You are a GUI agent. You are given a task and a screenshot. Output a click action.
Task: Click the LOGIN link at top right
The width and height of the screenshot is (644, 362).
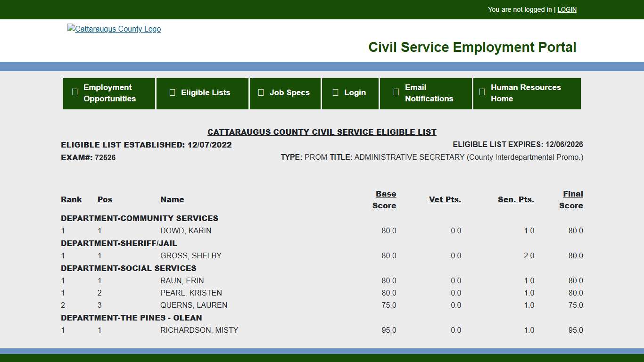567,9
